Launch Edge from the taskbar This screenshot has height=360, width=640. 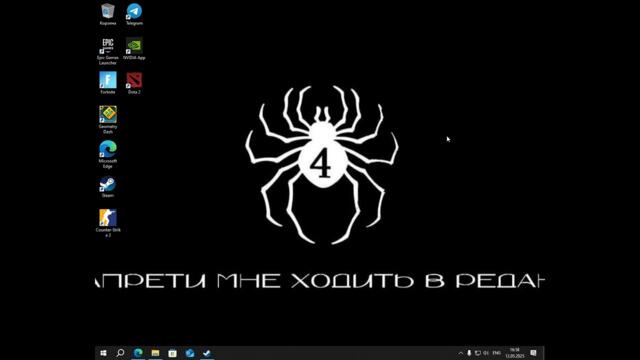tap(138, 353)
